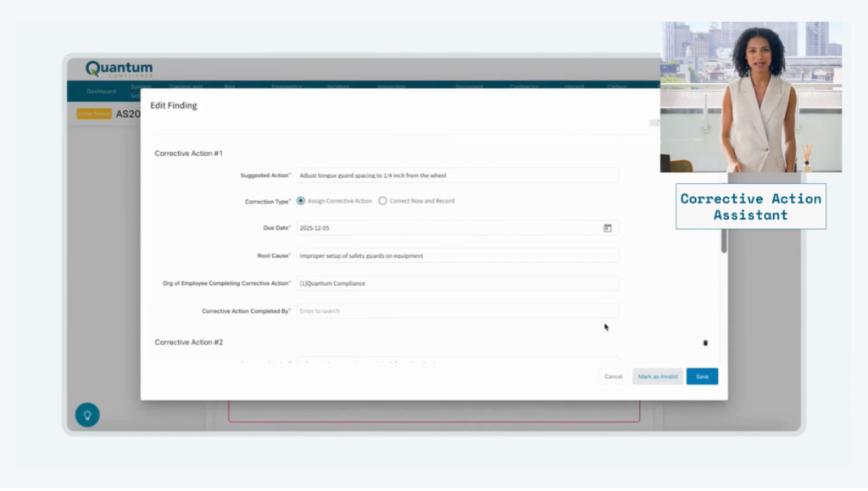Click the lightbulb assistant icon

coord(87,415)
